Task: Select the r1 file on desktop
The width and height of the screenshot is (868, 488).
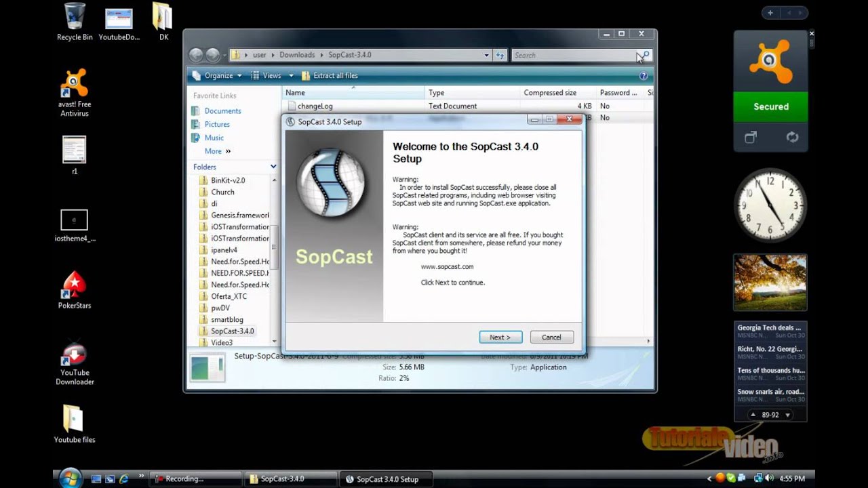Action: 75,155
